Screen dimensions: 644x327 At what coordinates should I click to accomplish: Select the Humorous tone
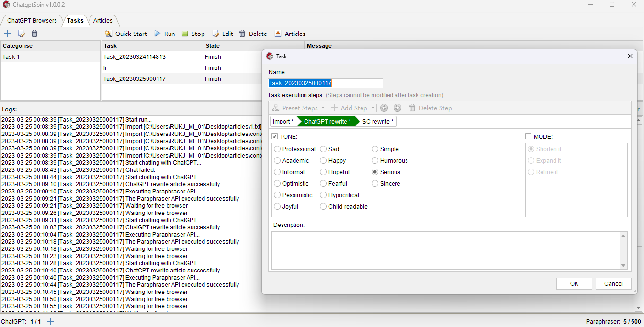(390, 161)
